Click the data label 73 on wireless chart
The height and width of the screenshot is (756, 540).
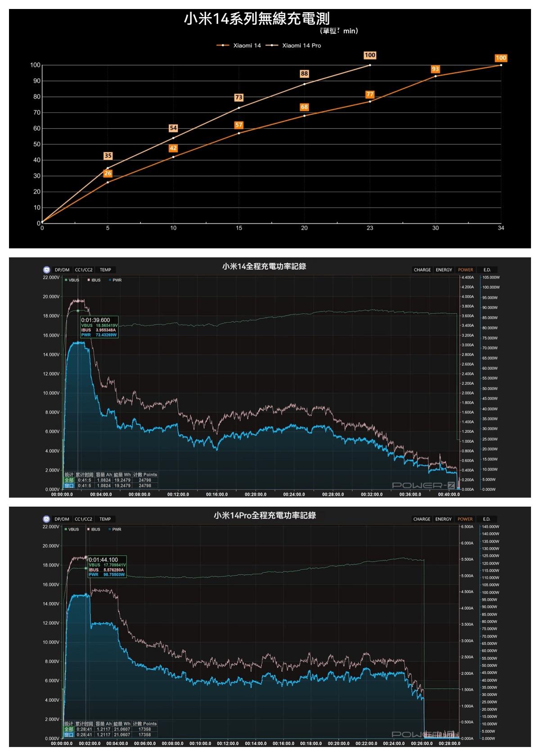point(239,98)
